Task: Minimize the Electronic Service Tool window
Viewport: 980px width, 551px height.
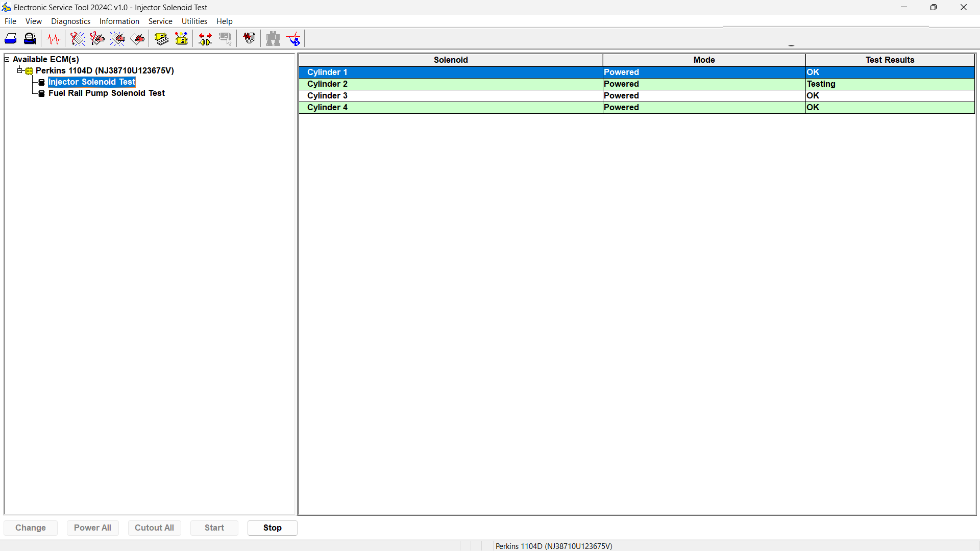Action: click(904, 7)
